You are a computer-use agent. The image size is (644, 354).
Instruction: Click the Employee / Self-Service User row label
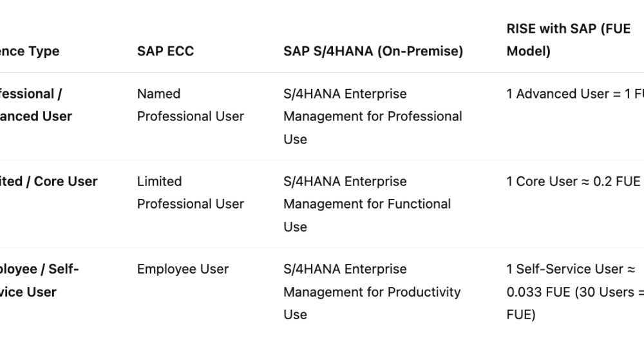pos(39,281)
